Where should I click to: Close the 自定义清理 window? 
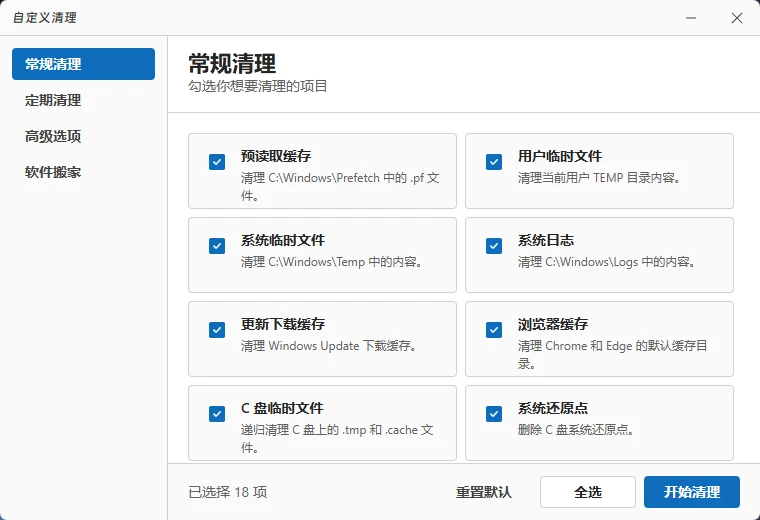coord(737,18)
